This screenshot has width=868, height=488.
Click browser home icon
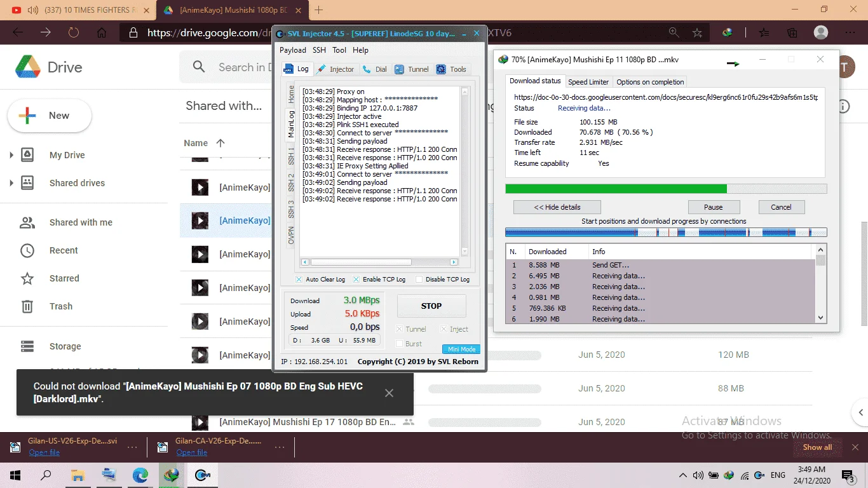(x=102, y=32)
